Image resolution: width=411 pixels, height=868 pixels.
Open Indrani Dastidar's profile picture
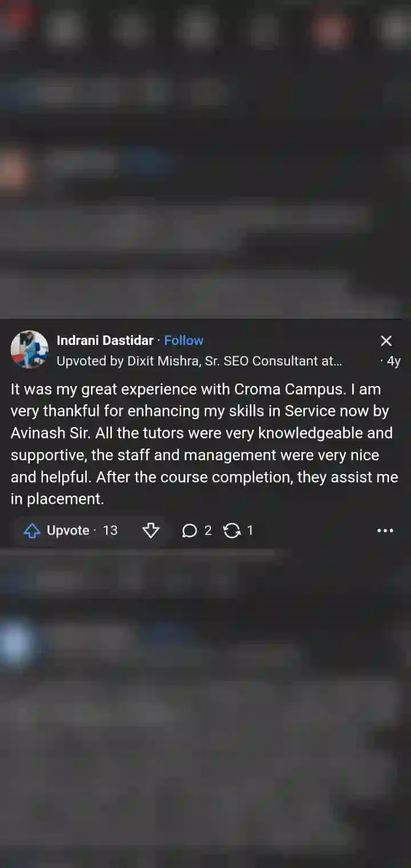[30, 349]
